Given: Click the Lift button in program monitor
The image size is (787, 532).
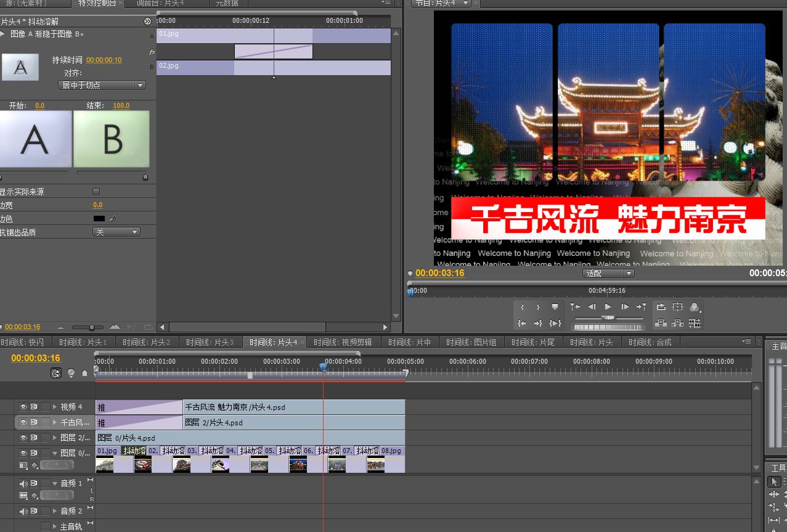Looking at the screenshot, I should click(x=661, y=323).
